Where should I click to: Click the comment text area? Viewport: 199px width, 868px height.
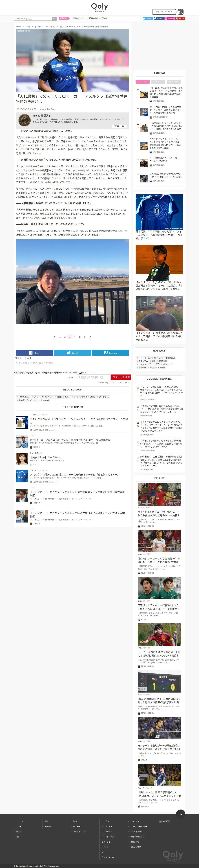[x=72, y=365]
